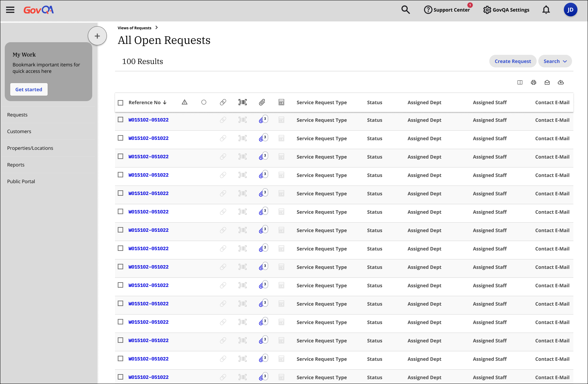Expand the breadcrumb chevron after Views of Requests
This screenshot has height=384, width=588.
(157, 28)
